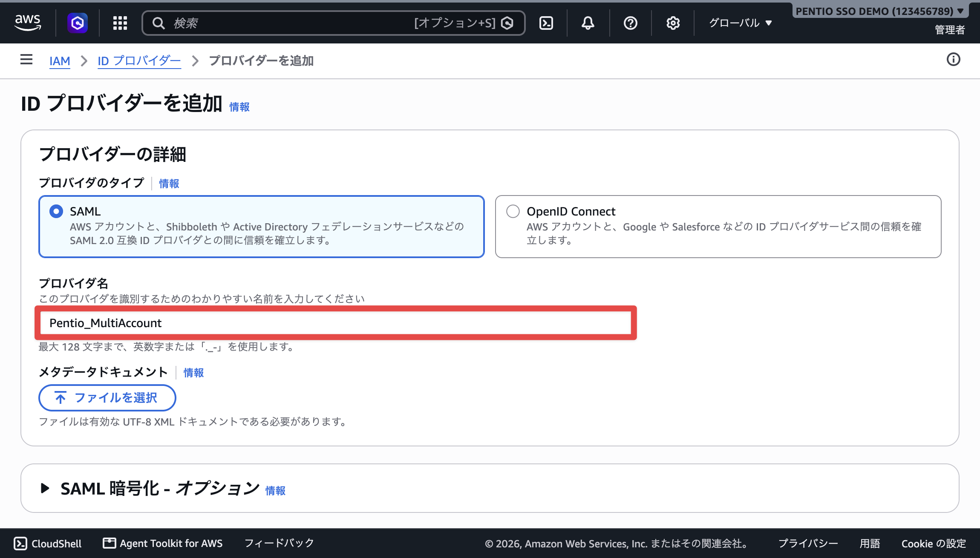Open the services grid menu icon

(120, 23)
